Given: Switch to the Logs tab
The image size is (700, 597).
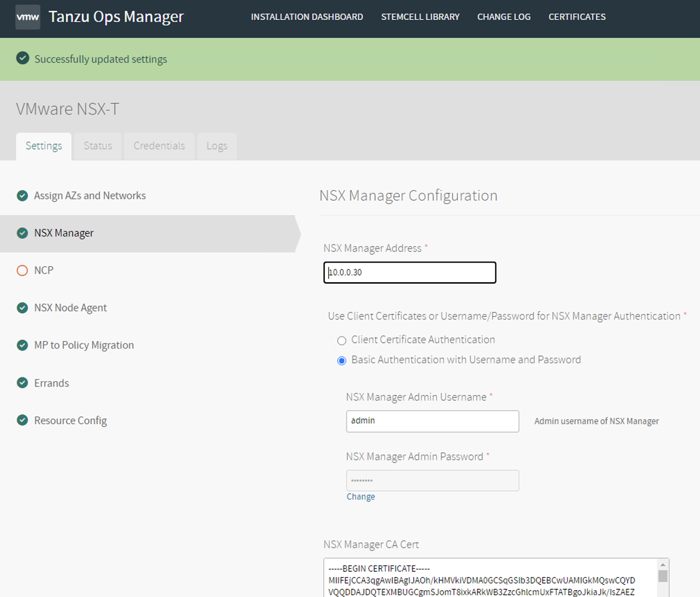Looking at the screenshot, I should [217, 146].
